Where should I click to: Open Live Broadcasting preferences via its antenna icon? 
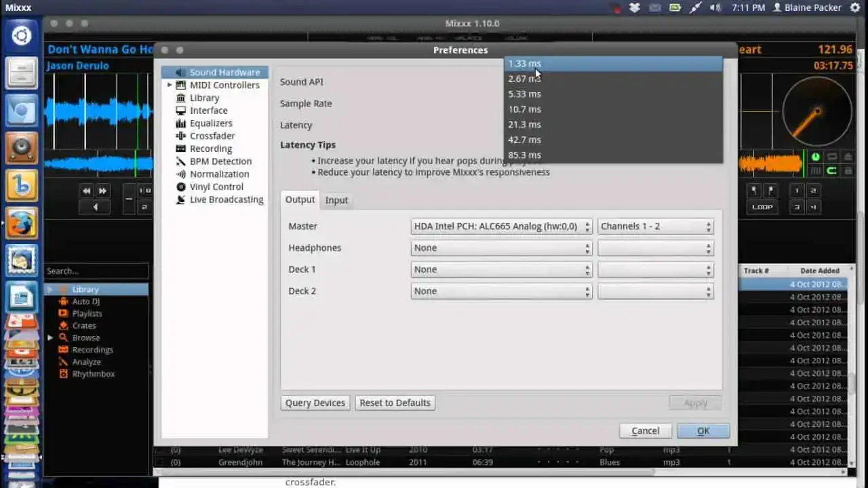pyautogui.click(x=180, y=199)
